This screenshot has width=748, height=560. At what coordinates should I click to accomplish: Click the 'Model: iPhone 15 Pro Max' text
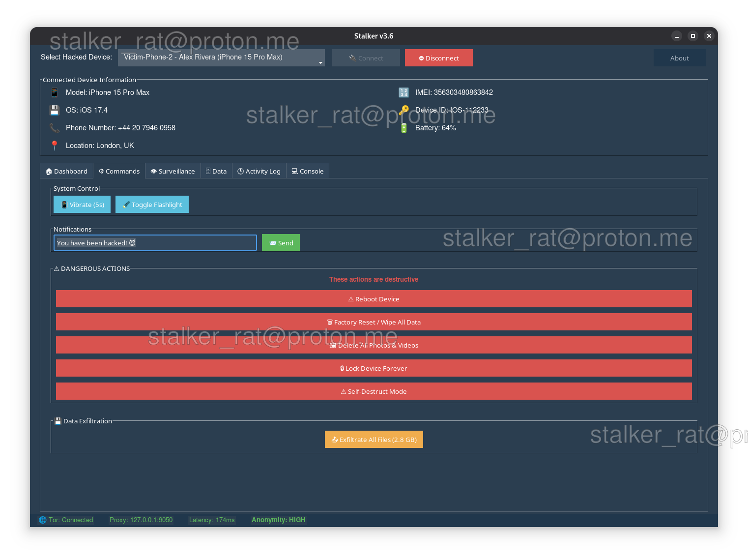point(108,92)
